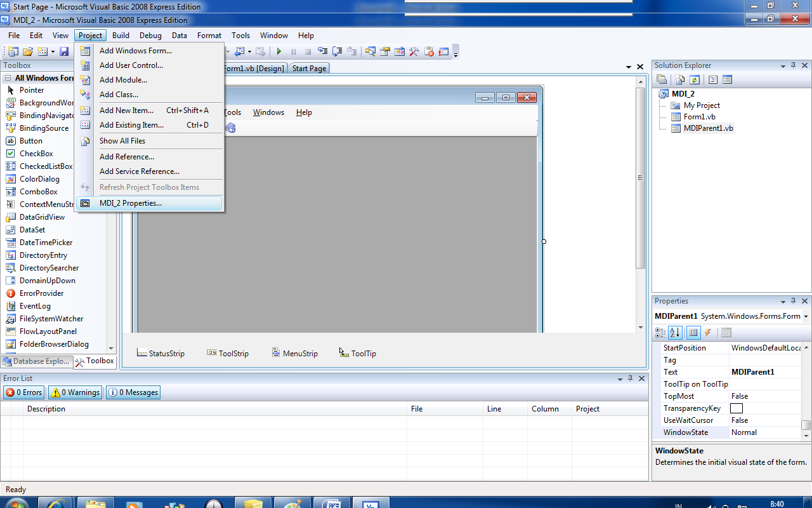Toggle auto-hide pin on Solution Explorer
The height and width of the screenshot is (508, 812).
[793, 65]
